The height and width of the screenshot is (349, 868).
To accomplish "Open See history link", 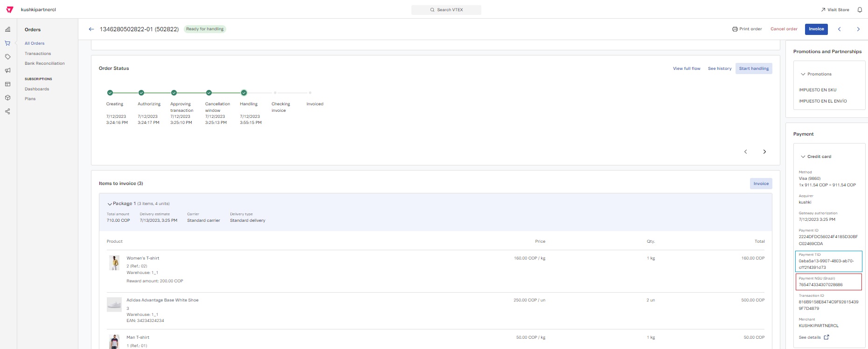I will pos(720,68).
